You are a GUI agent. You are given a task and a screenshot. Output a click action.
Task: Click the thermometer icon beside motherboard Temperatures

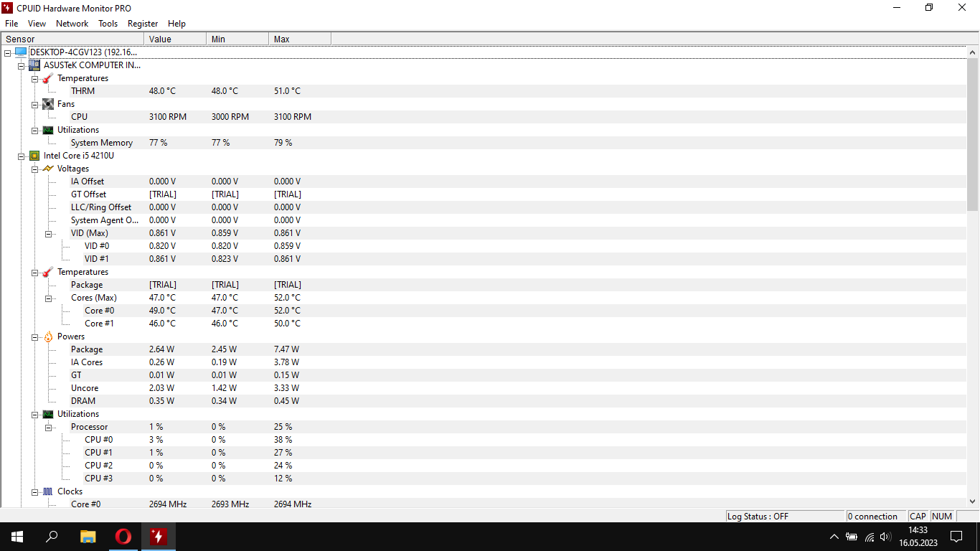48,78
